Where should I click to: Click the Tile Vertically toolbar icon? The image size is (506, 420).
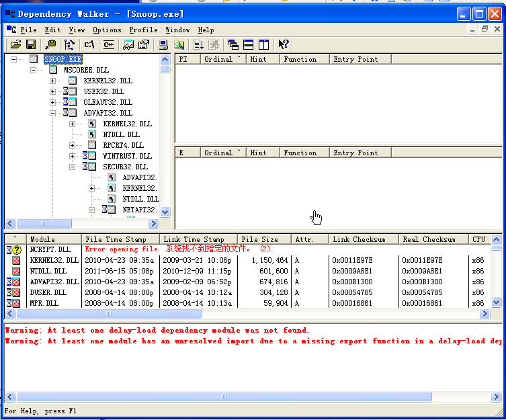tap(263, 44)
